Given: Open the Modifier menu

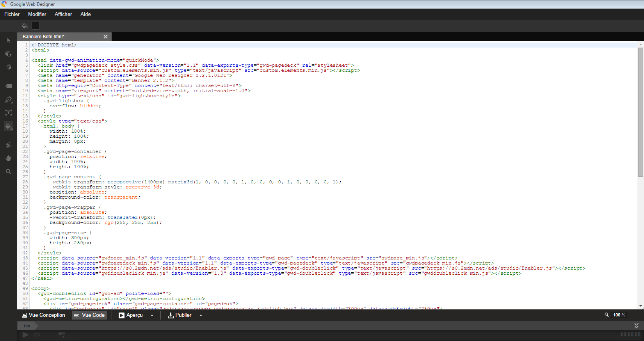Looking at the screenshot, I should 37,14.
